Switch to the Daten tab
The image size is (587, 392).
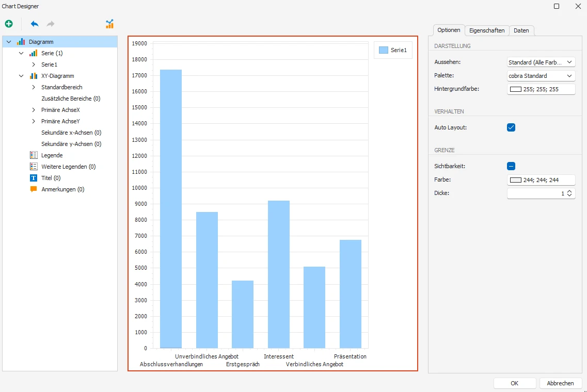coord(521,30)
